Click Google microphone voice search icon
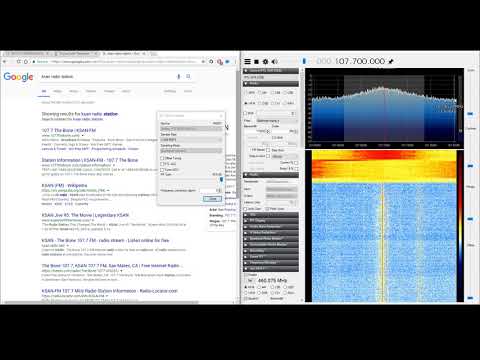The height and width of the screenshot is (360, 480). click(179, 76)
